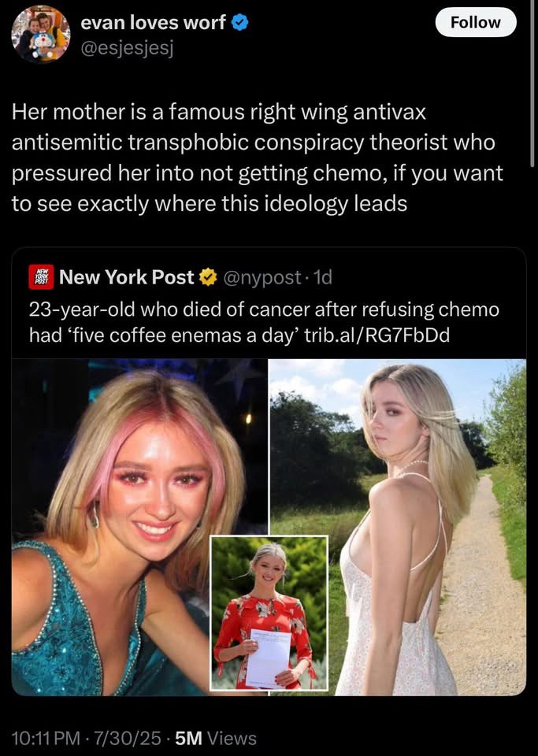The height and width of the screenshot is (756, 538).
Task: Open the quoted post text about coffee enemas
Action: tap(264, 322)
